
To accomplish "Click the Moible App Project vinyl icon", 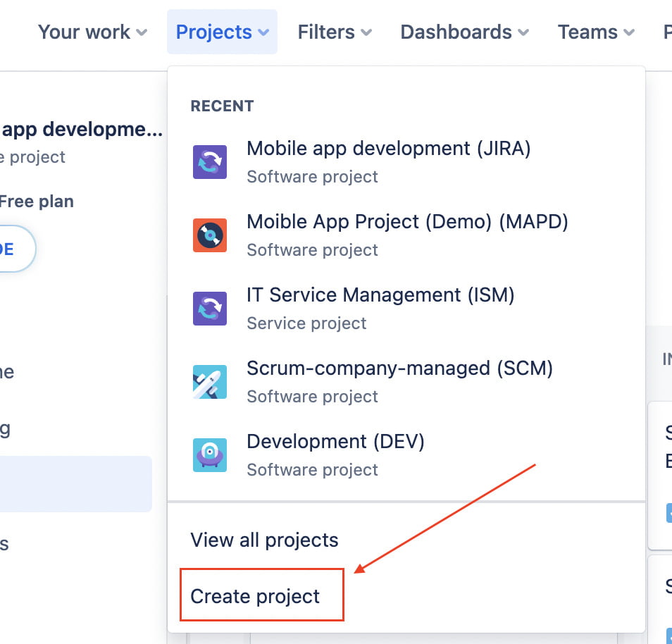I will (x=210, y=235).
